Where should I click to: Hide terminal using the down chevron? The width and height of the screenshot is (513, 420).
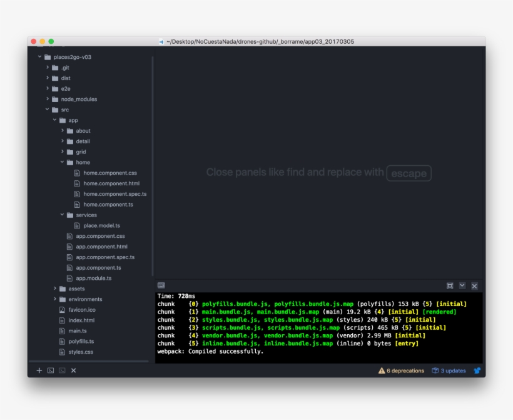462,286
